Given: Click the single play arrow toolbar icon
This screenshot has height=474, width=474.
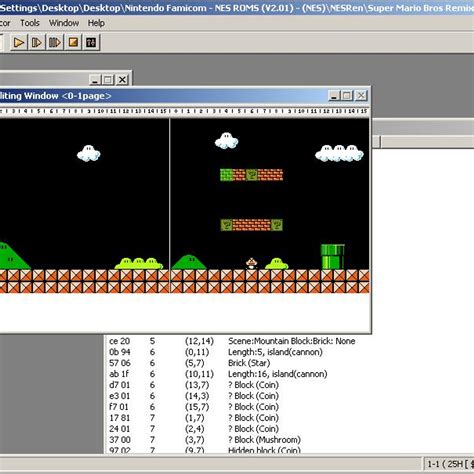Looking at the screenshot, I should pyautogui.click(x=19, y=43).
